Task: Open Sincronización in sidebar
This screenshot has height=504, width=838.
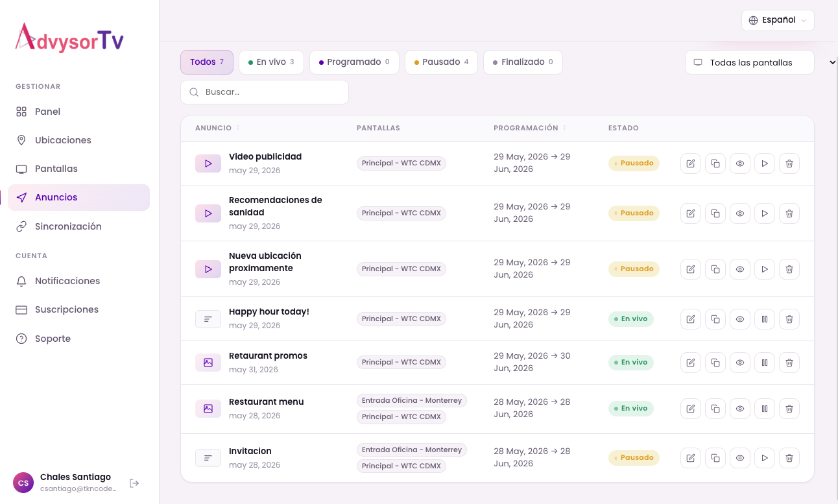Action: (79, 226)
